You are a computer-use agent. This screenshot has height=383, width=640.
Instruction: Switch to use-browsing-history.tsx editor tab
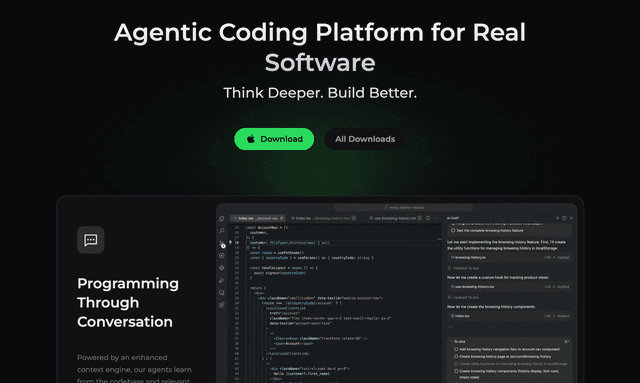pyautogui.click(x=395, y=218)
